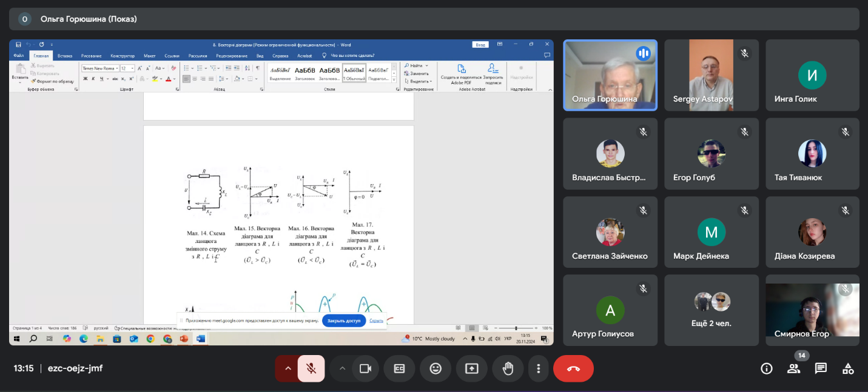Open the Макет ribbon tab
The image size is (868, 392).
pyautogui.click(x=150, y=56)
